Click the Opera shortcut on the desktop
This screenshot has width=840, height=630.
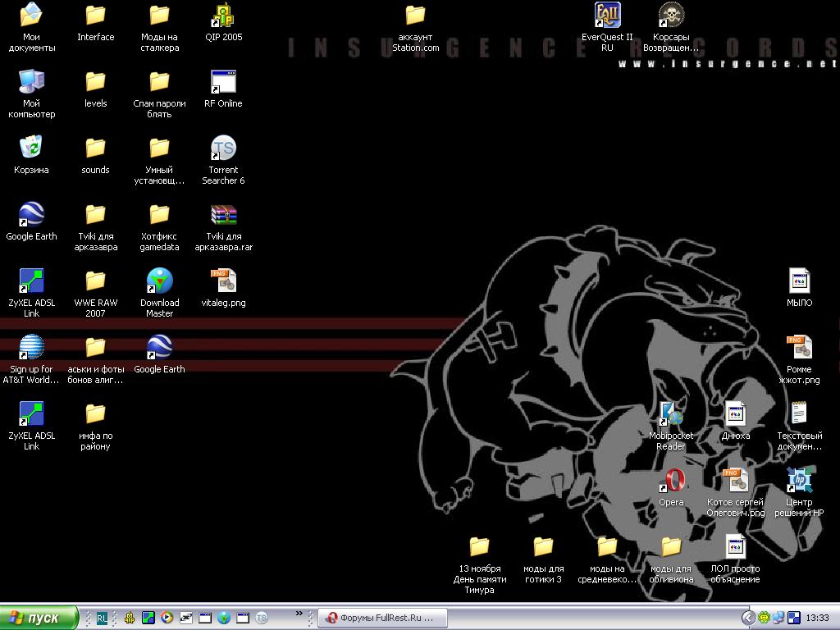tap(671, 482)
